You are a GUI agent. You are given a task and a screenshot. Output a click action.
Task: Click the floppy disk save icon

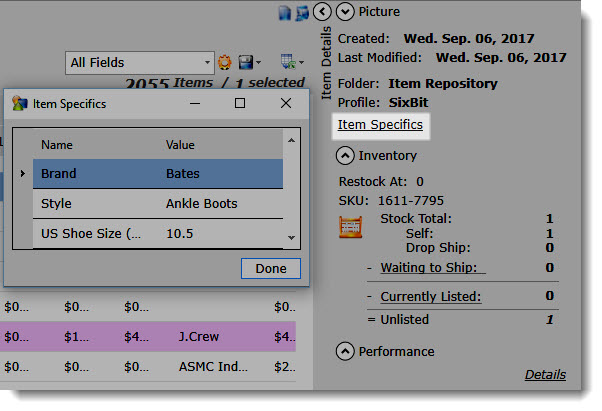point(245,62)
